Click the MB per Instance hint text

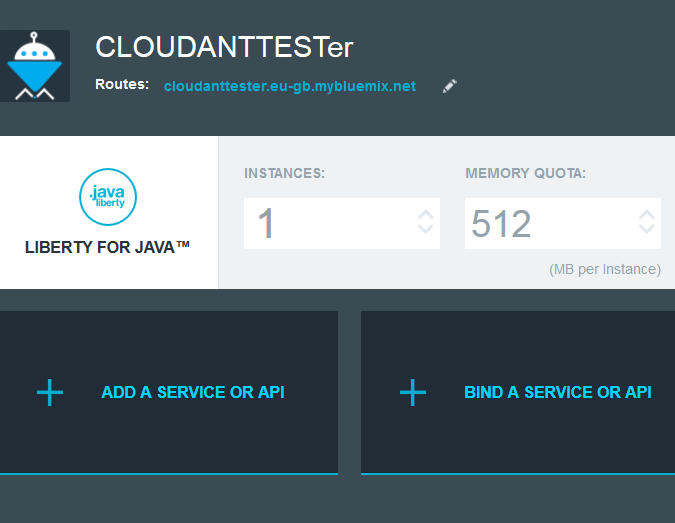(x=605, y=269)
